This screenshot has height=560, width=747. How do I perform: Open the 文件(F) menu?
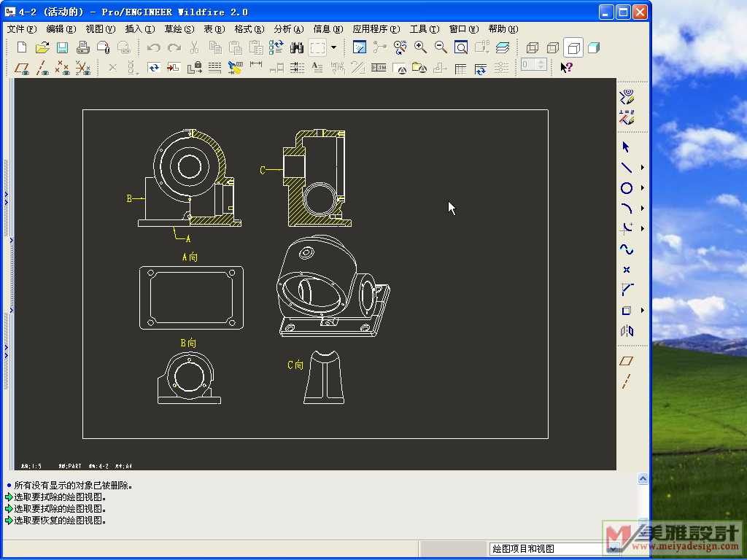click(x=22, y=29)
